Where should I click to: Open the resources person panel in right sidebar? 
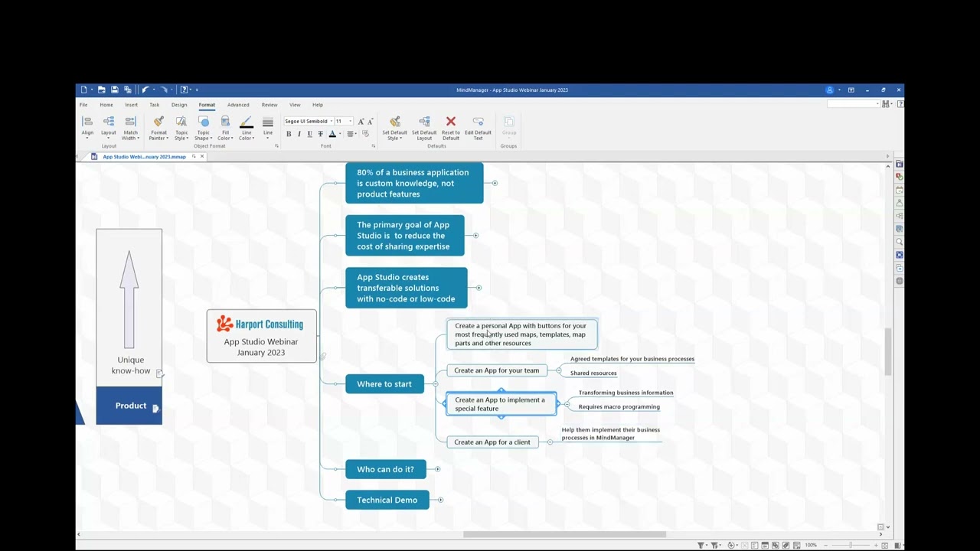click(900, 203)
